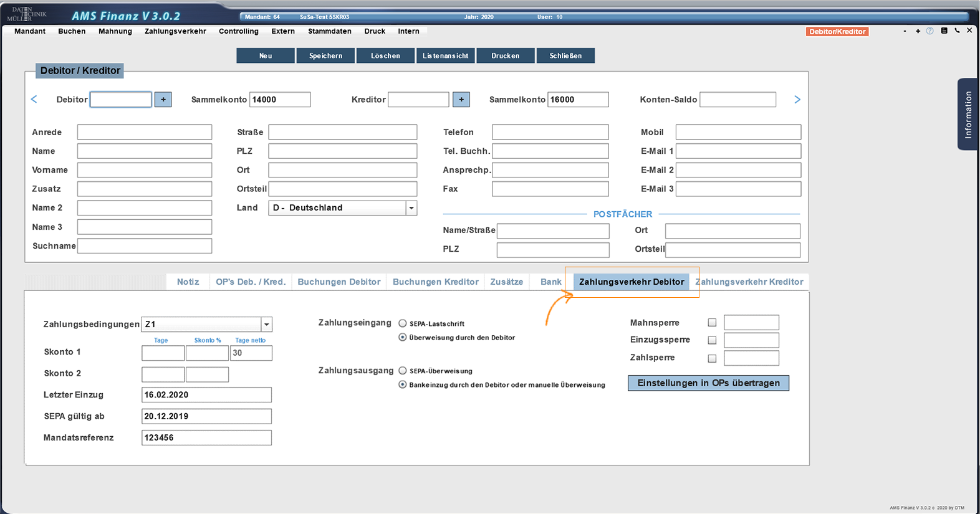Click Einstellungen in OPs übertragen button
This screenshot has height=514, width=980.
coord(708,383)
